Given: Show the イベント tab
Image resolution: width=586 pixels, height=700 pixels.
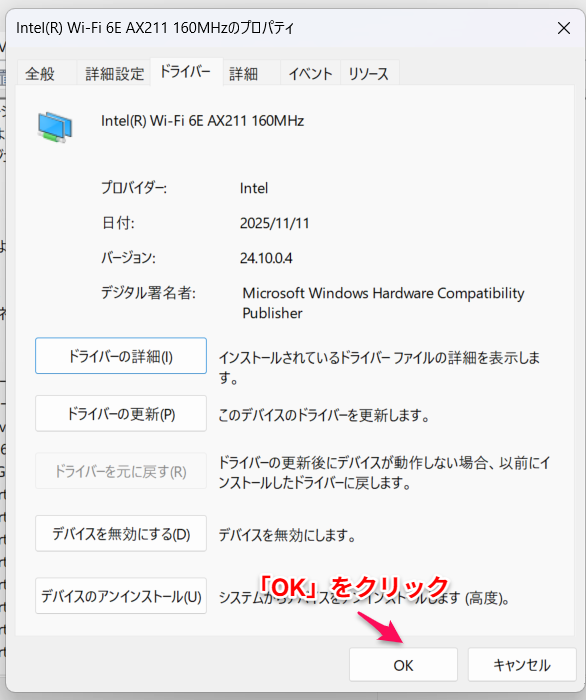Looking at the screenshot, I should tap(310, 74).
